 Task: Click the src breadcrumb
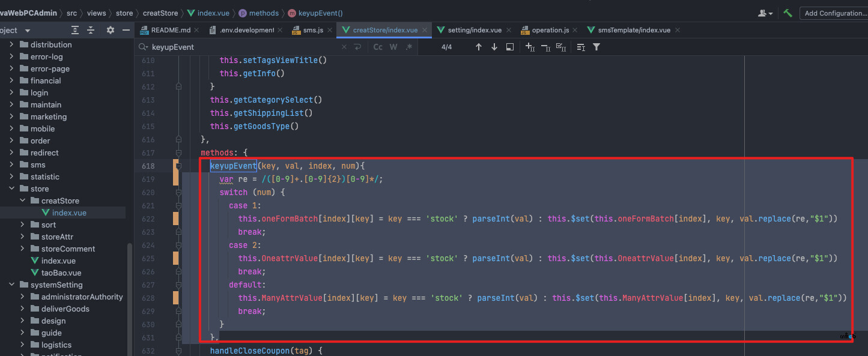tap(72, 13)
